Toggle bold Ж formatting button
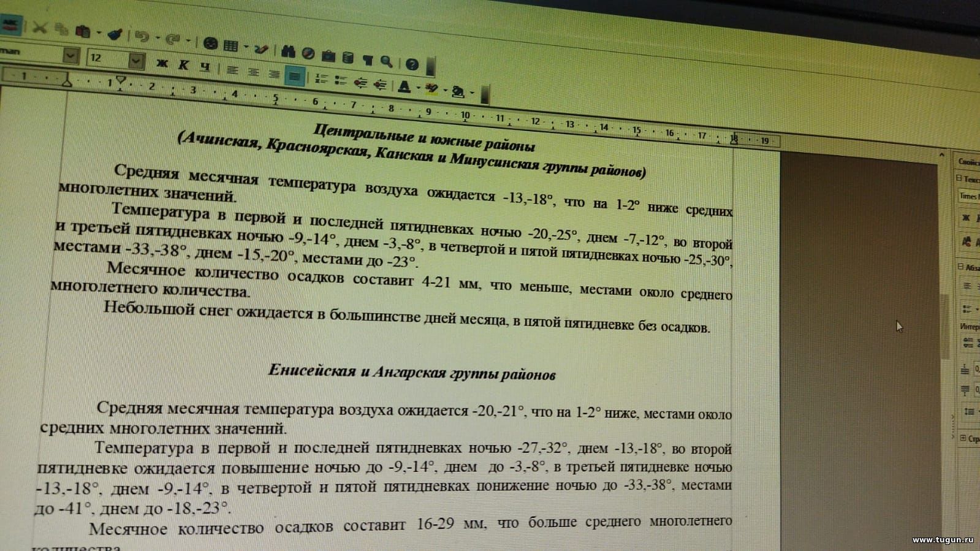Screen dimensions: 980x551 coord(162,63)
